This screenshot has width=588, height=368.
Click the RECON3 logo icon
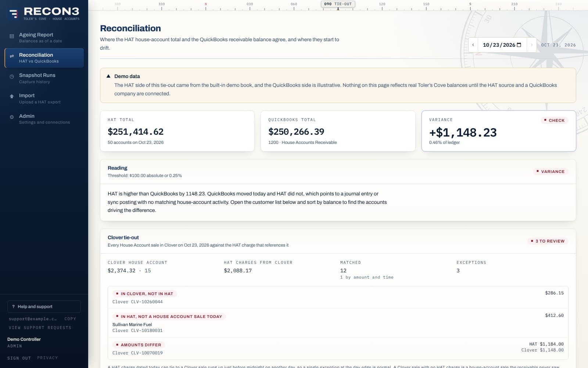(14, 14)
